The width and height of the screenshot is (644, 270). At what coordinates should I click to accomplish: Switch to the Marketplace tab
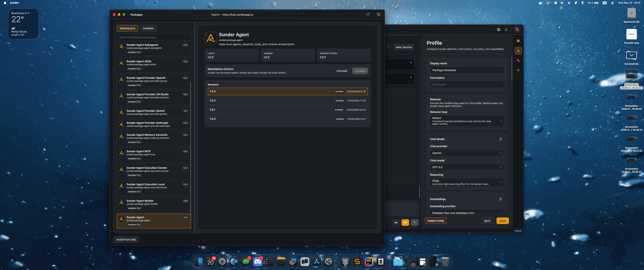click(x=127, y=28)
